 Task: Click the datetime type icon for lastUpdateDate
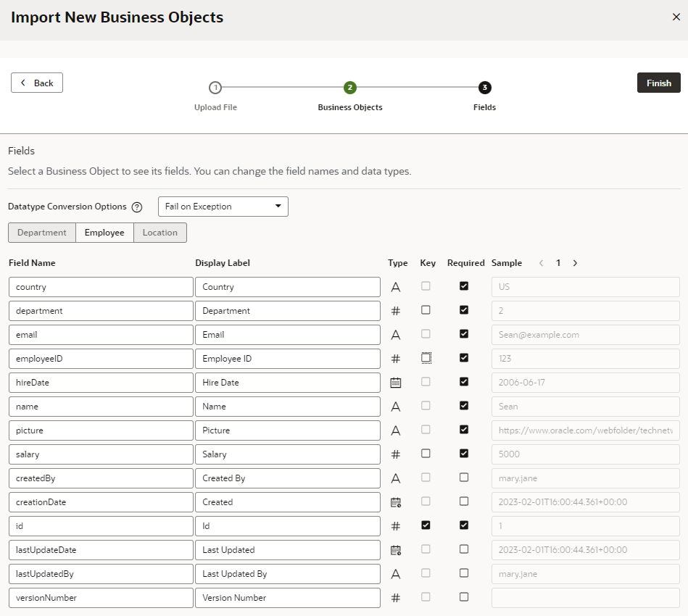point(395,549)
